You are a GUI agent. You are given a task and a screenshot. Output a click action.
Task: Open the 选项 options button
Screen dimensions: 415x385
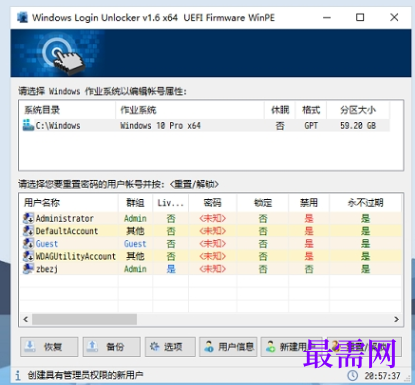[x=170, y=347]
